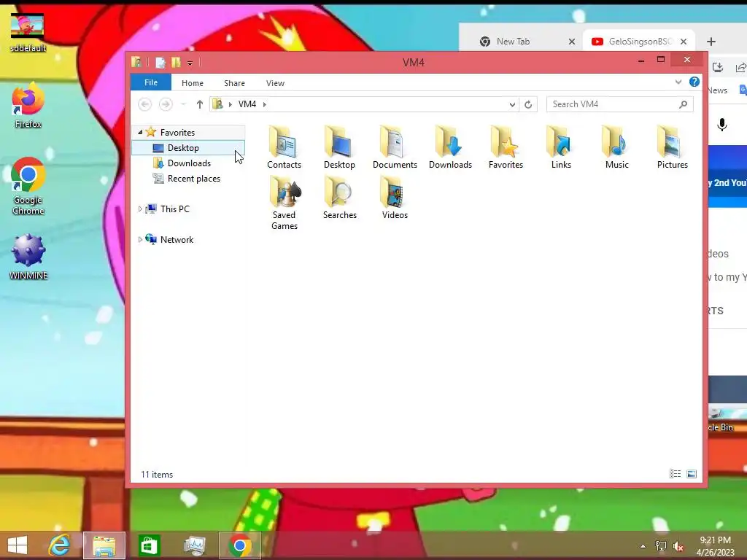Select the Links folder

click(561, 147)
